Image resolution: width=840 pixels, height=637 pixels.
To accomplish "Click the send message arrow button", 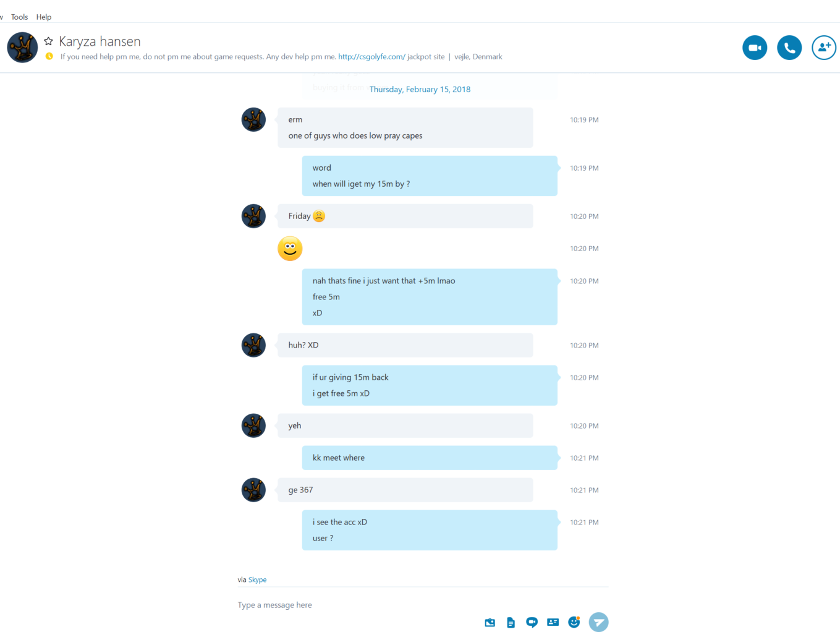I will 598,622.
